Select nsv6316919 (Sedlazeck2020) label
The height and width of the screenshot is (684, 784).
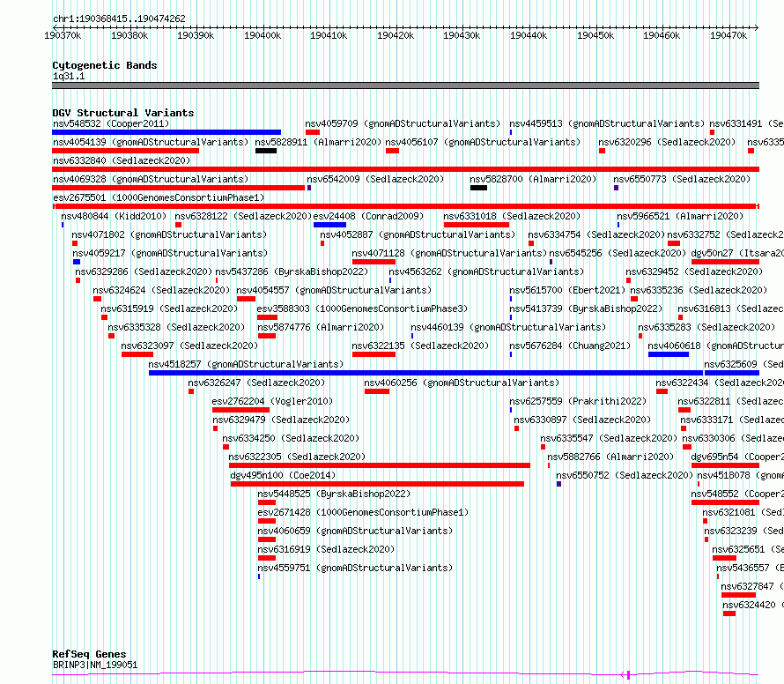click(x=326, y=549)
